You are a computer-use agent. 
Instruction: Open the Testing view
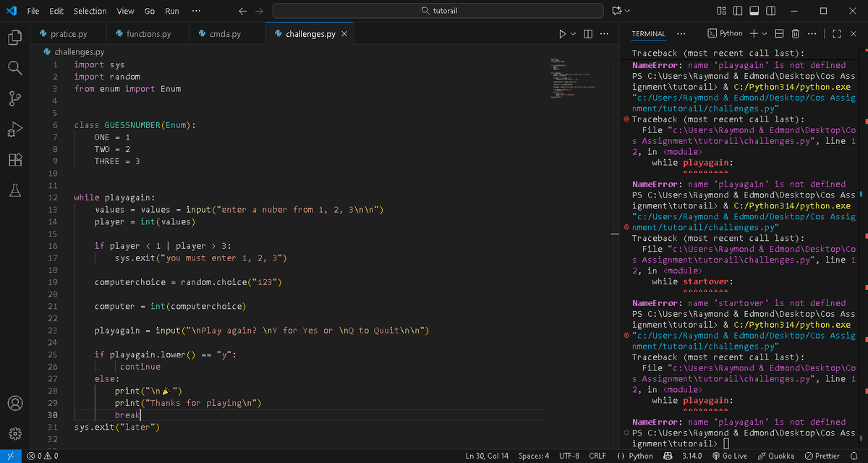point(16,191)
